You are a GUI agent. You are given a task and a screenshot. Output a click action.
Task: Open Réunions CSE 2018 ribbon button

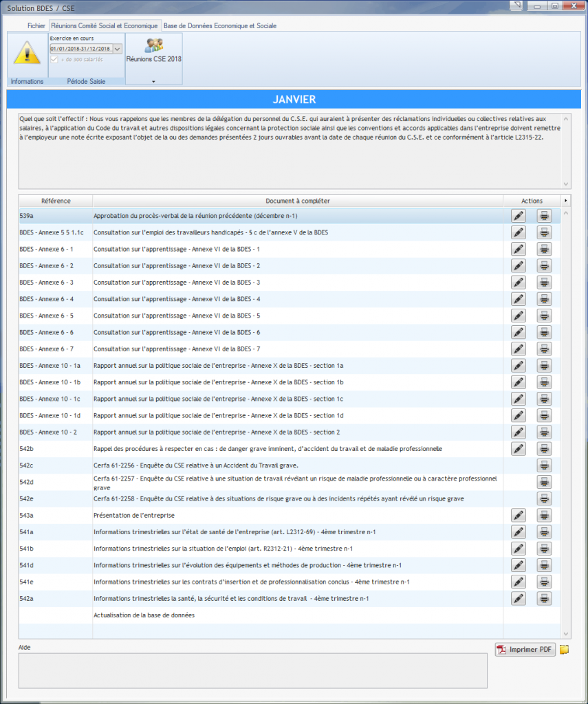[x=153, y=52]
